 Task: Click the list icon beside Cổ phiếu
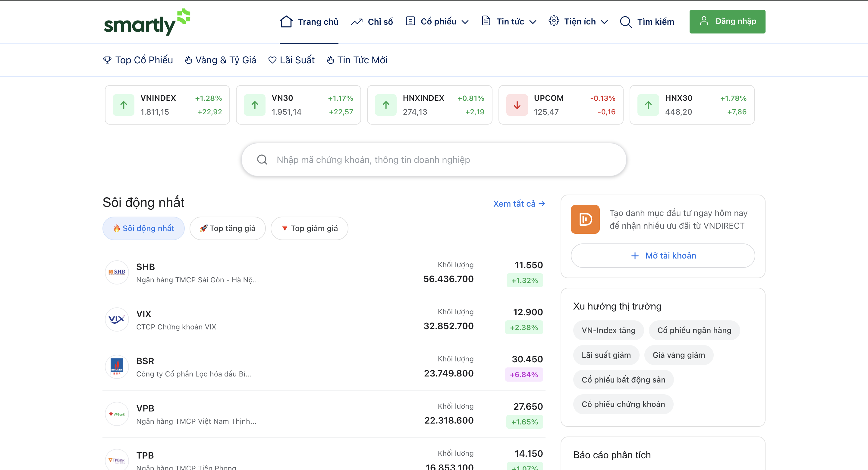click(410, 21)
